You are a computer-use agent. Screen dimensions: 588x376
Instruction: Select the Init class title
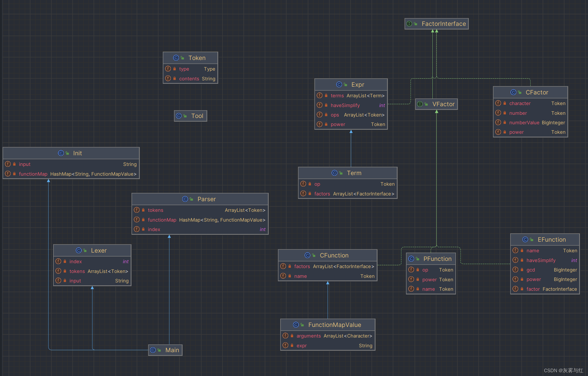coord(78,153)
